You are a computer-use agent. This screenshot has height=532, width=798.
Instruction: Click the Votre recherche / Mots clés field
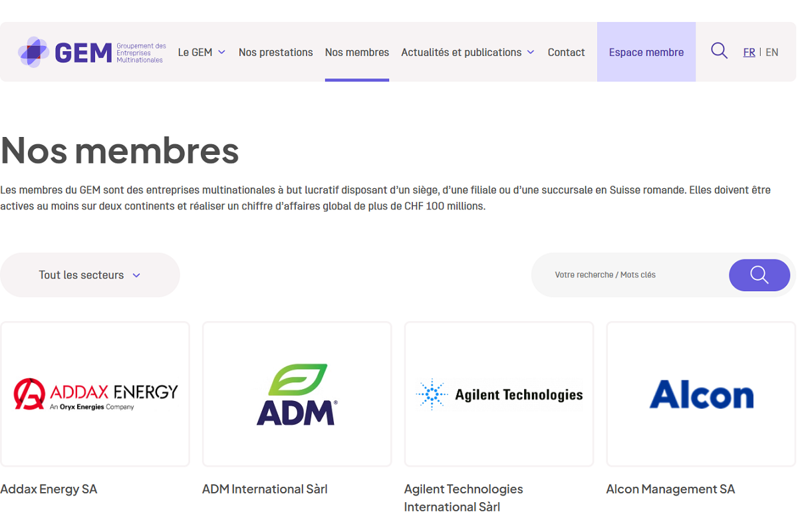tap(632, 275)
